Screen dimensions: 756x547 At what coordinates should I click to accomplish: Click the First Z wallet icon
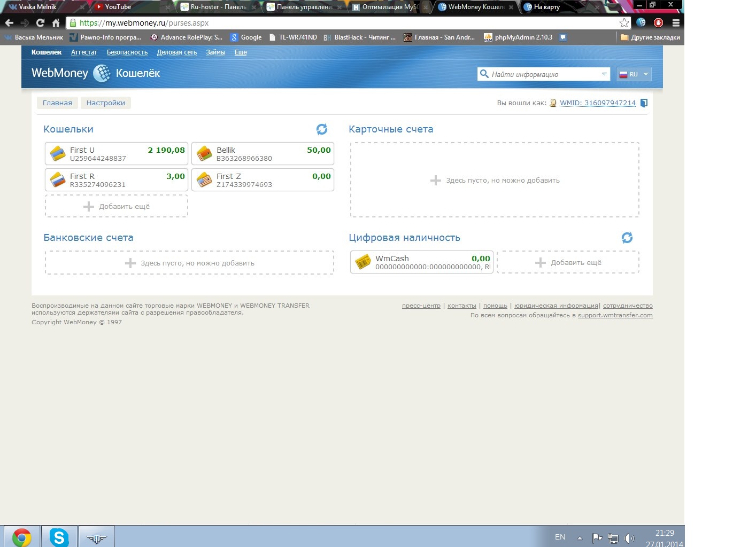pos(204,180)
